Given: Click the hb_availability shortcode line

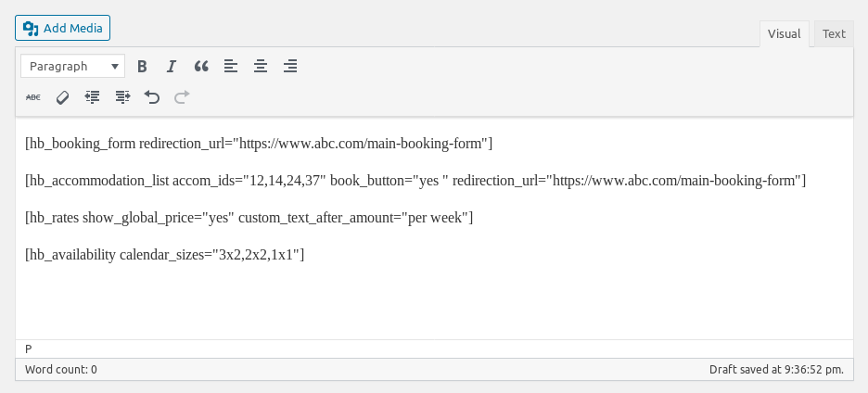Looking at the screenshot, I should tap(164, 254).
